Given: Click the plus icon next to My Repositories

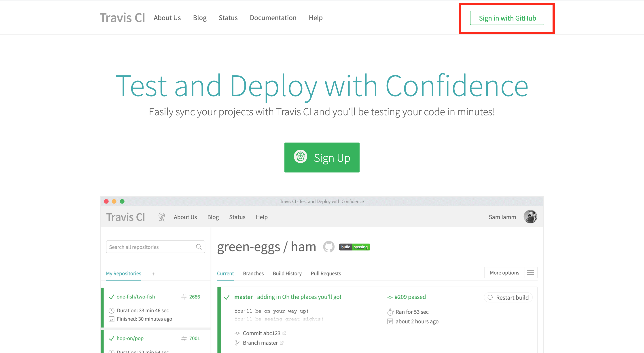Looking at the screenshot, I should coord(153,274).
